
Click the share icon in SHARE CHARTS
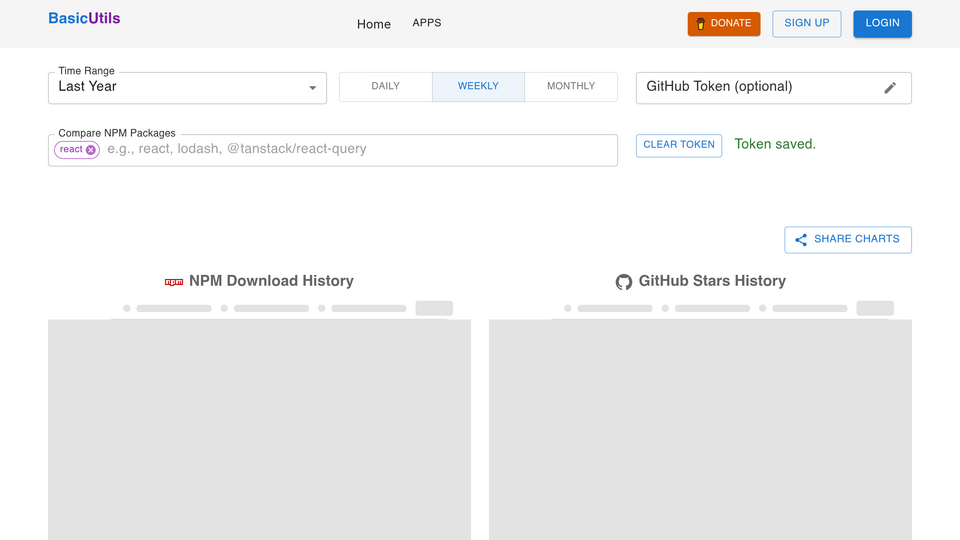point(801,239)
